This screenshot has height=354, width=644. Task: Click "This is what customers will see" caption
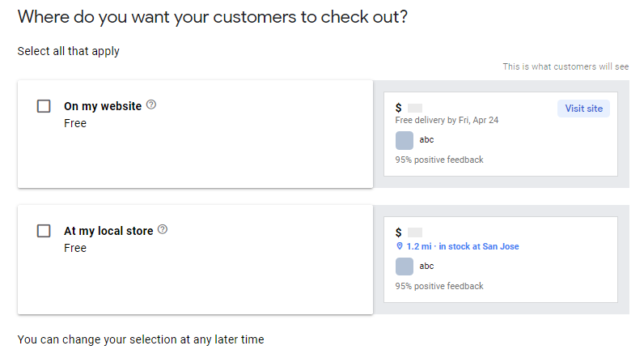(566, 66)
